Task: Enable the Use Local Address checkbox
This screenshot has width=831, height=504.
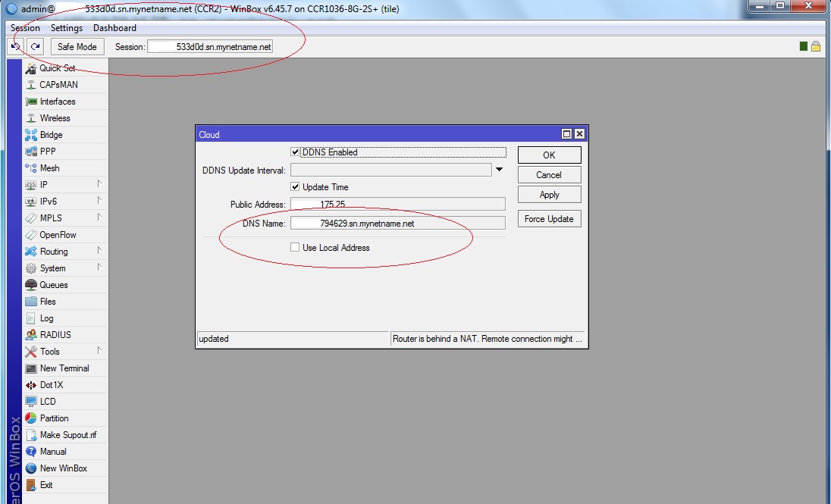Action: 295,247
